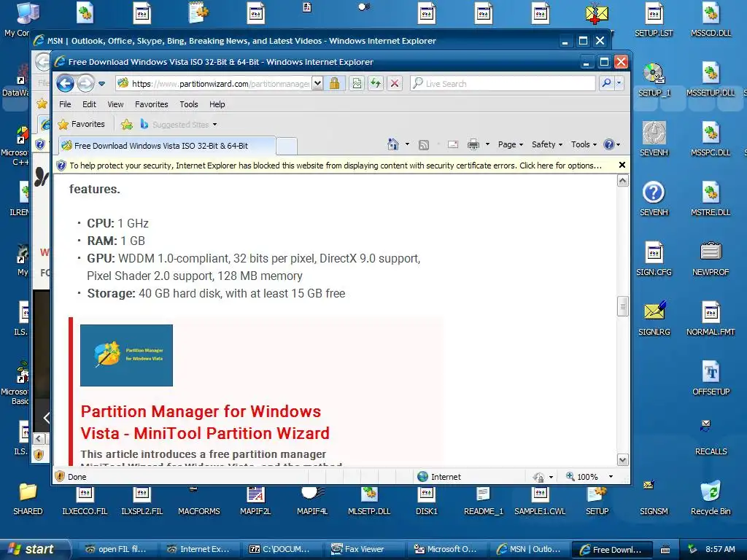Open the Favorites star button

81,124
